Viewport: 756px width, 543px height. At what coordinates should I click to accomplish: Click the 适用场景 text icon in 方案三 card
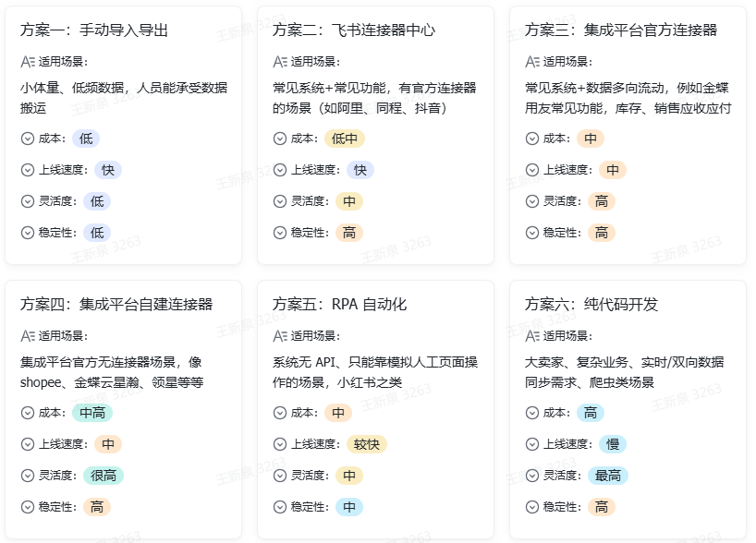[x=532, y=62]
